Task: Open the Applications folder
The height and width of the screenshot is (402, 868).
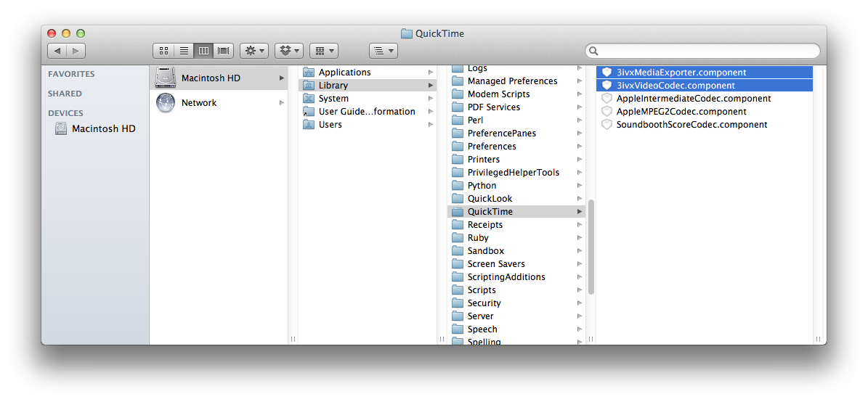Action: (344, 73)
